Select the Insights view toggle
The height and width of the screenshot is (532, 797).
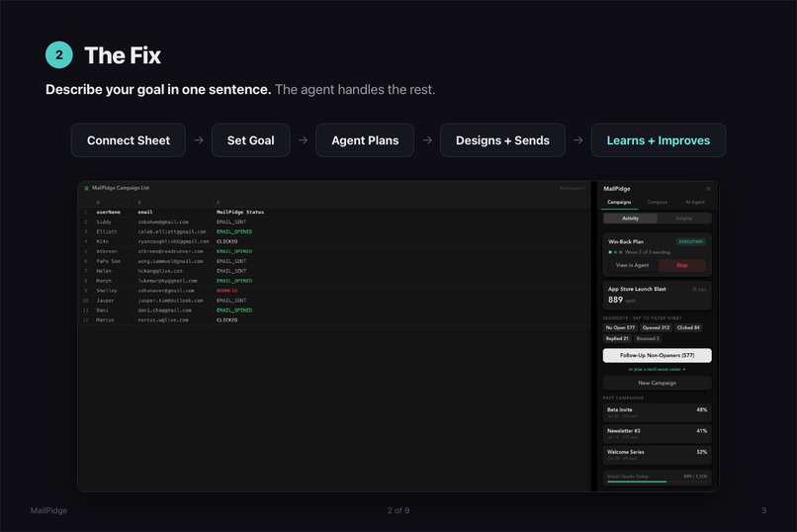683,219
